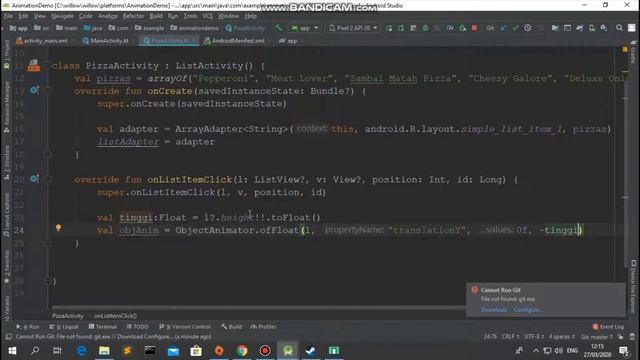Change CRLF line separator in status bar
This screenshot has height=360, width=640.
point(510,337)
